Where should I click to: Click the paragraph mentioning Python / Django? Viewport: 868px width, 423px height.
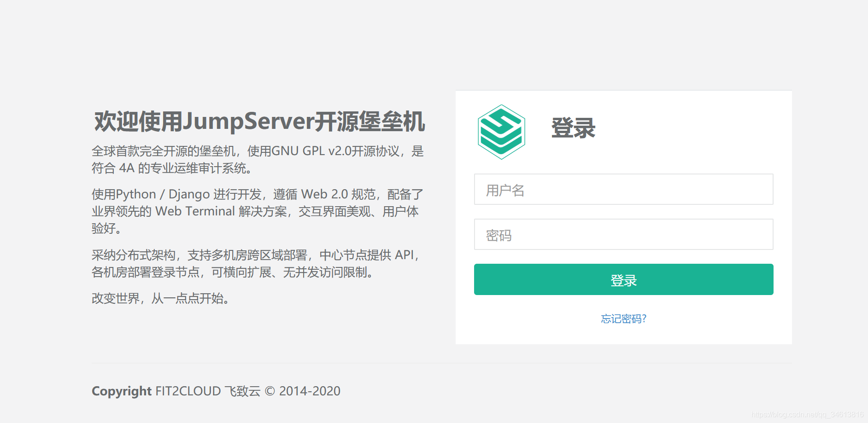click(x=258, y=211)
